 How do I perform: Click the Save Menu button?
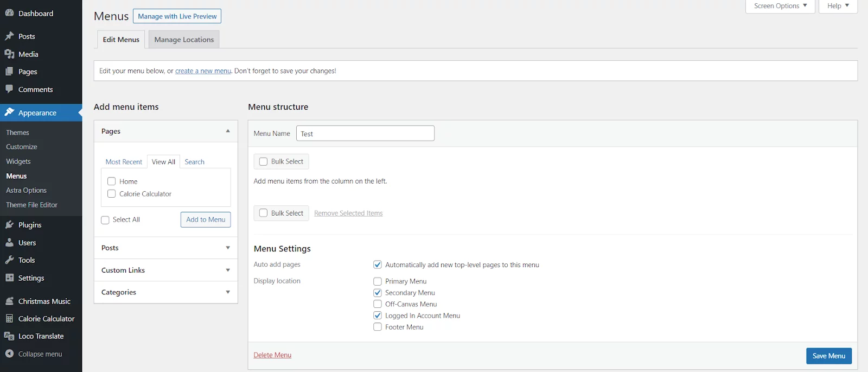point(829,356)
